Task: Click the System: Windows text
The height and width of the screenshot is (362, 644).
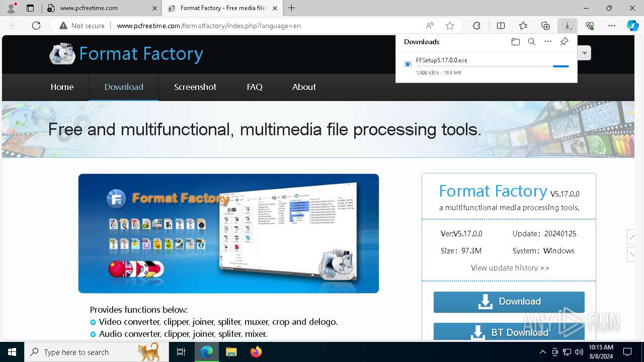Action: [x=543, y=251]
